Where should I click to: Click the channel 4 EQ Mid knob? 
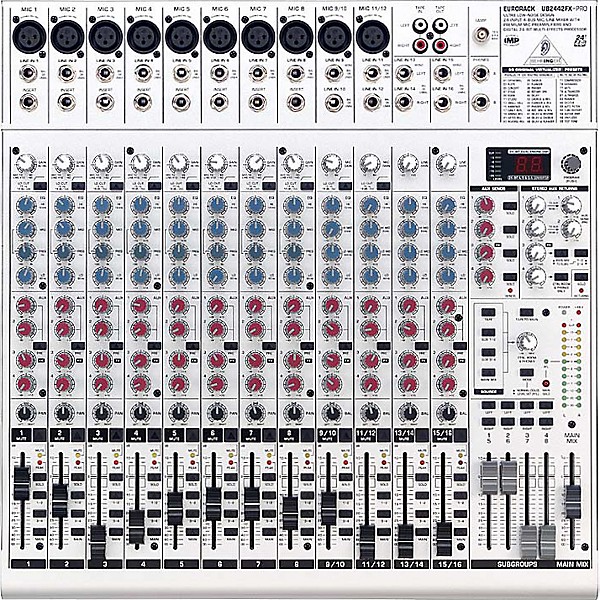pos(140,229)
